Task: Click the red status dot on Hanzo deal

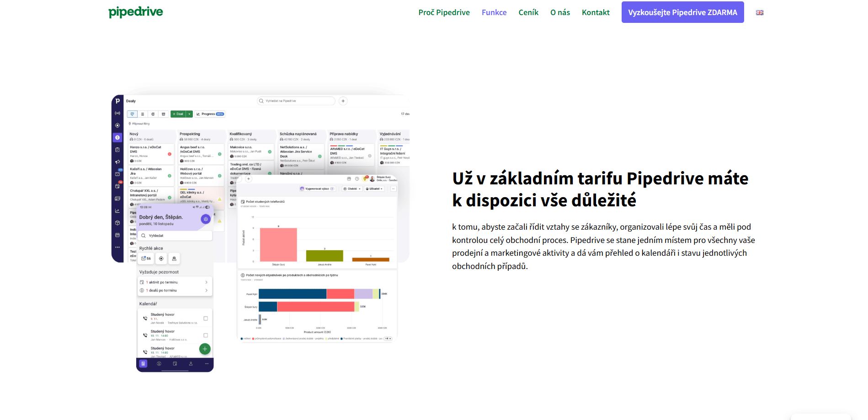Action: [170, 154]
